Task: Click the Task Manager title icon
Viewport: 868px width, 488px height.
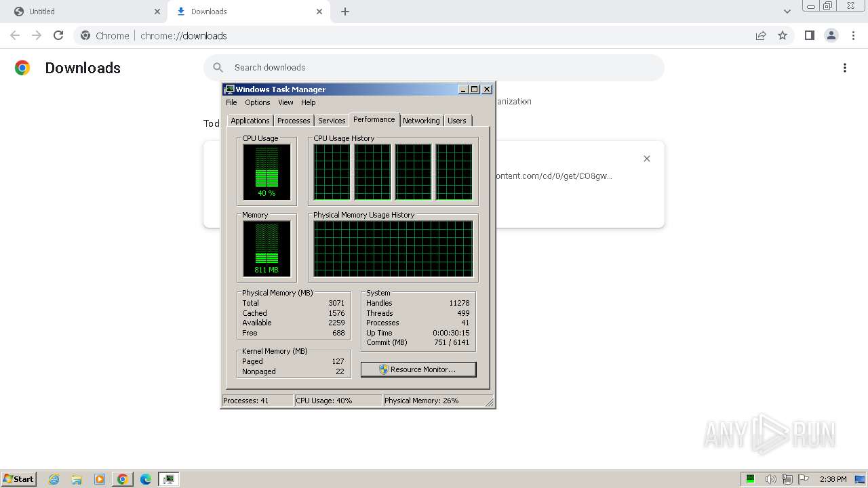Action: [229, 89]
